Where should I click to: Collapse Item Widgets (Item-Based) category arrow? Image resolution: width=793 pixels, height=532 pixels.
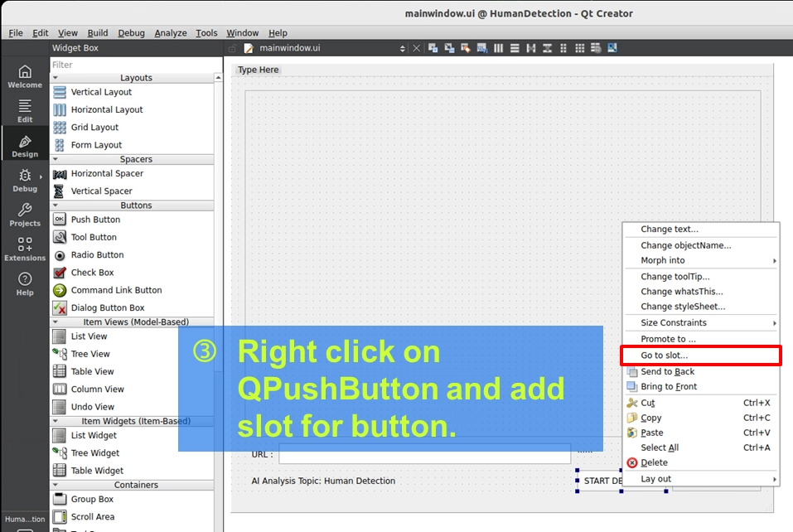pos(56,421)
